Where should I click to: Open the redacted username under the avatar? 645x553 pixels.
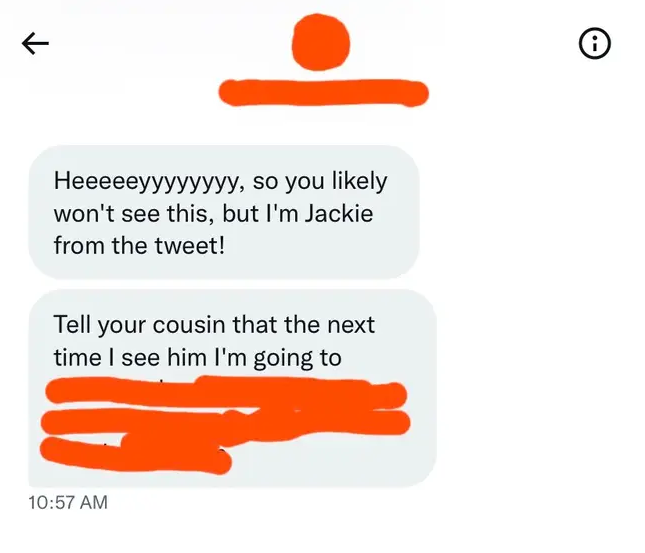click(324, 93)
